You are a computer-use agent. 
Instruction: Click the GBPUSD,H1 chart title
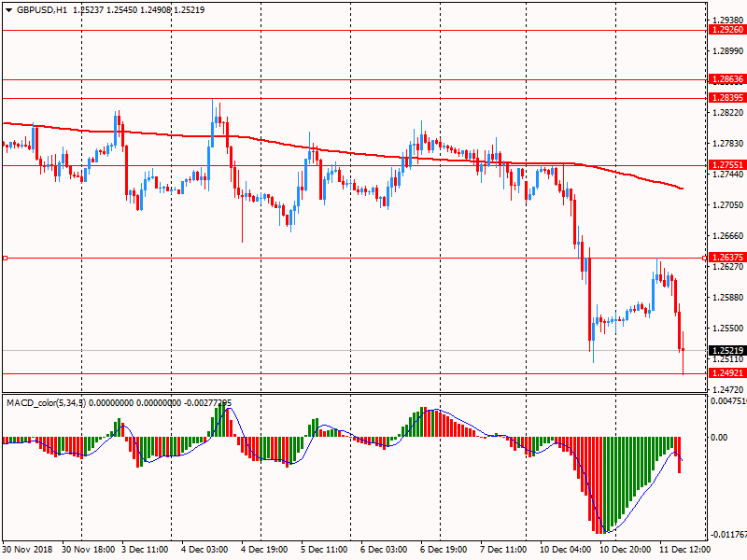coord(40,9)
